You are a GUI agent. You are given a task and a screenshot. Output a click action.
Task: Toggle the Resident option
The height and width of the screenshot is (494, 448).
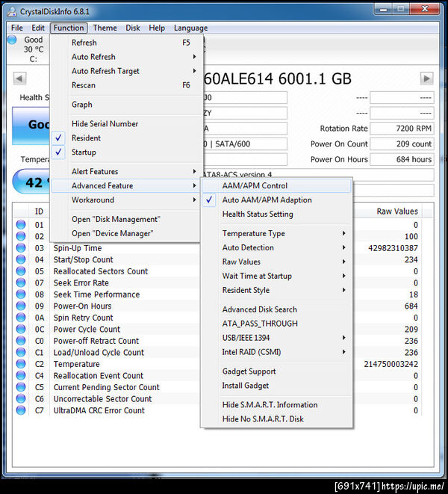126,138
